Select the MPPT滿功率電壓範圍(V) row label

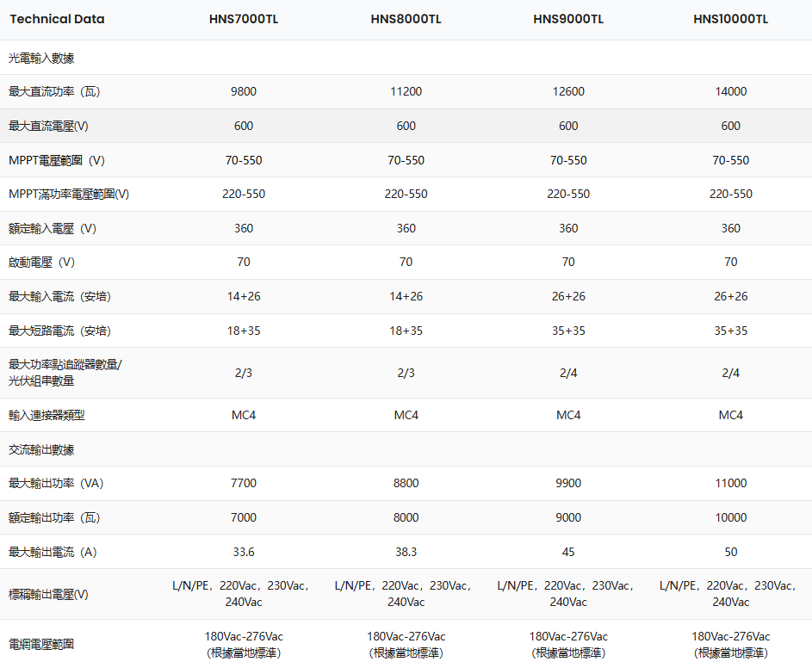pyautogui.click(x=69, y=194)
